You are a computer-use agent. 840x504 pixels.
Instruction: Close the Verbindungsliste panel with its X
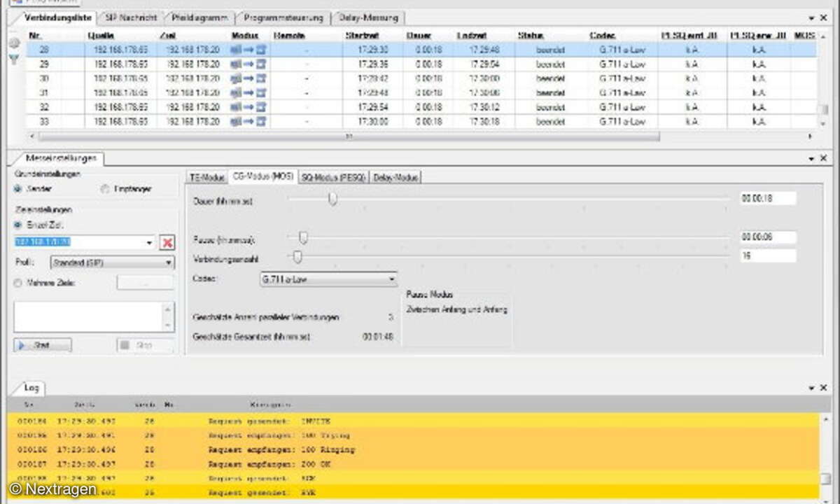click(x=823, y=18)
